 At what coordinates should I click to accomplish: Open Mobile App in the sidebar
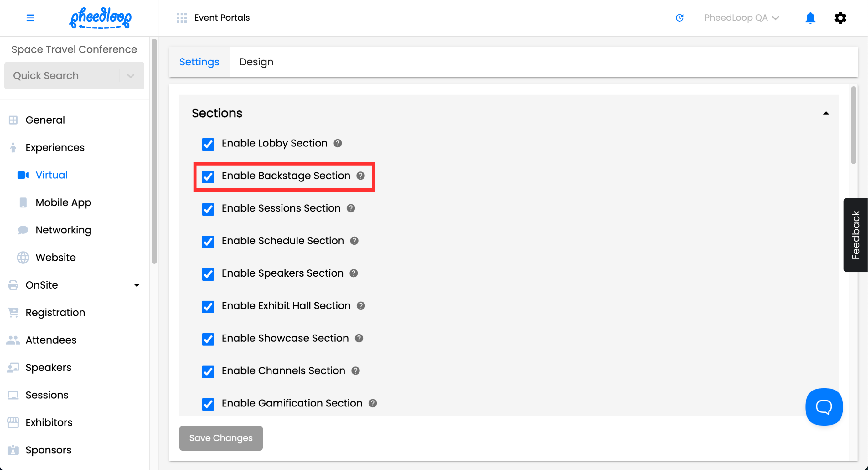63,203
